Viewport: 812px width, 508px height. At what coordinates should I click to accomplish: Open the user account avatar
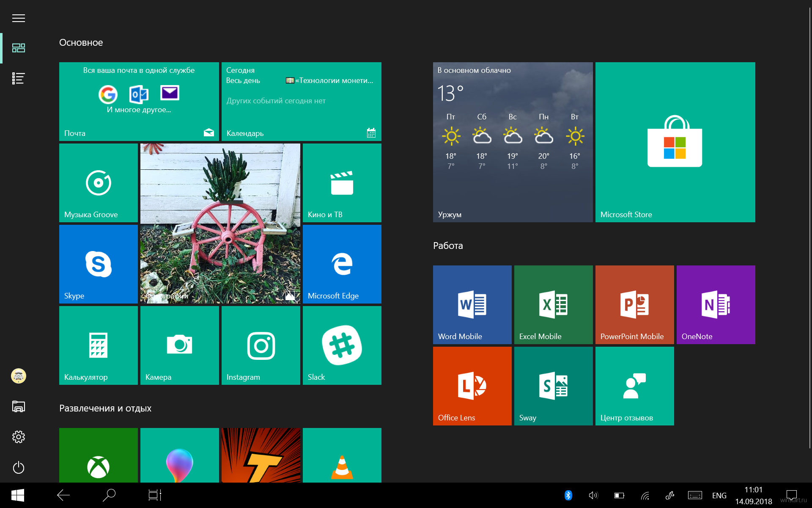[x=19, y=376]
